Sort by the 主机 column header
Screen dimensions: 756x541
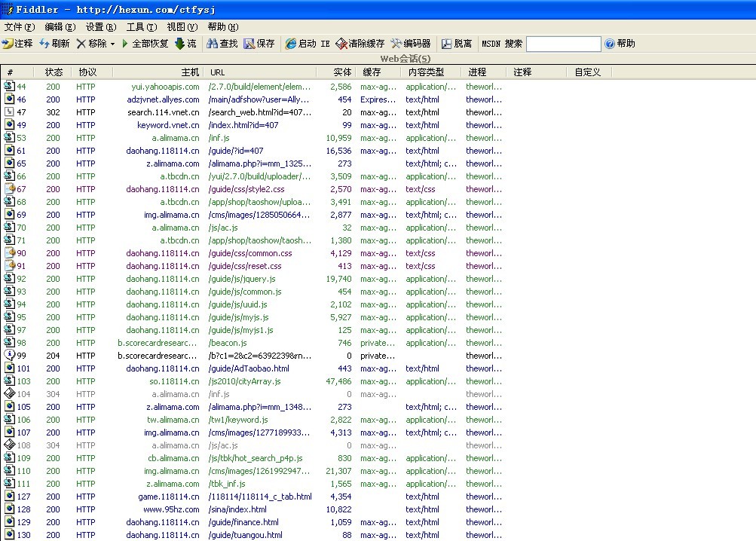[158, 72]
